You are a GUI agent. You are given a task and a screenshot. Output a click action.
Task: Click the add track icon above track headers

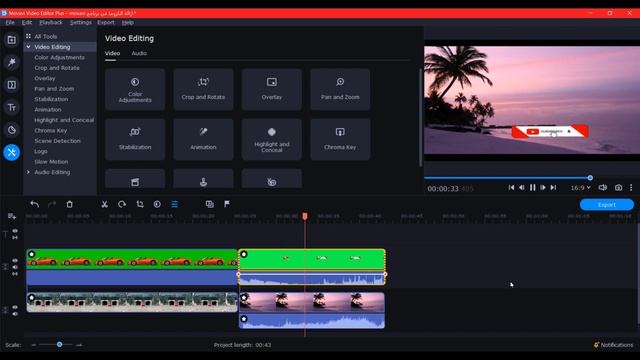[x=11, y=216]
